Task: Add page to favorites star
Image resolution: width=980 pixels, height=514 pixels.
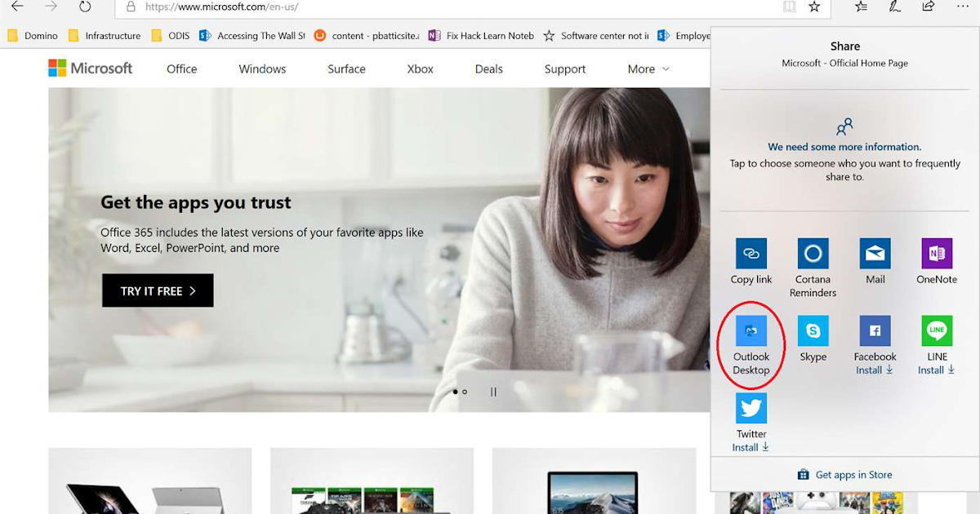Action: (814, 7)
